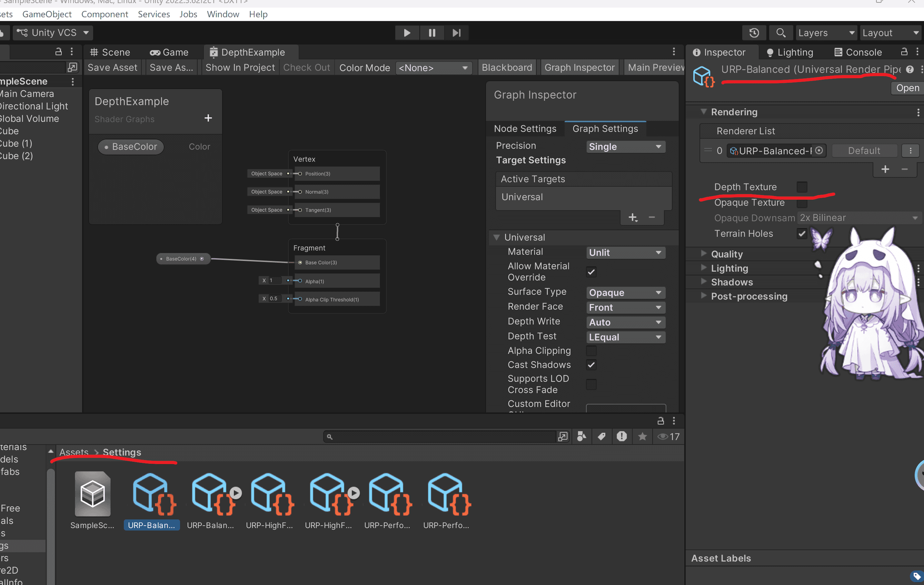Click the Open button in Inspector
This screenshot has height=585, width=924.
point(907,88)
